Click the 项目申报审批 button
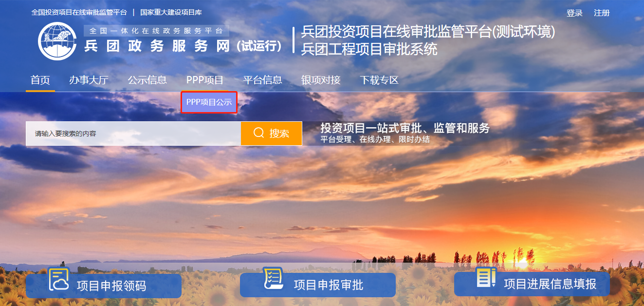644x306 pixels. [x=318, y=285]
